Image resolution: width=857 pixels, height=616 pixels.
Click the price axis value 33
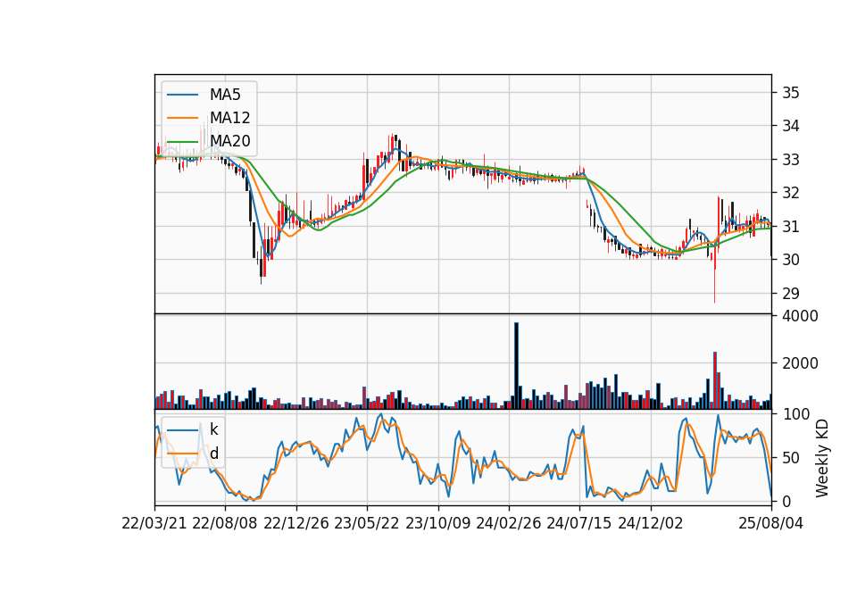click(791, 160)
